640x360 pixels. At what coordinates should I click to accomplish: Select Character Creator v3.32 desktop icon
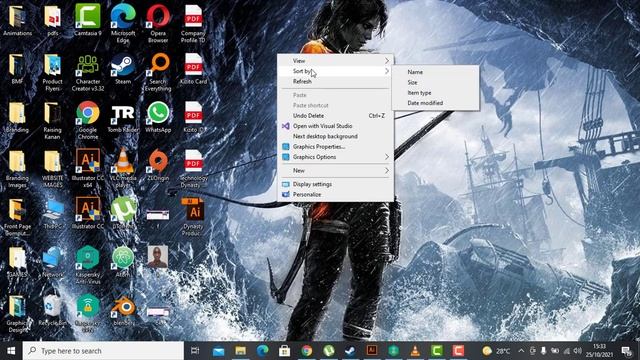[88, 73]
